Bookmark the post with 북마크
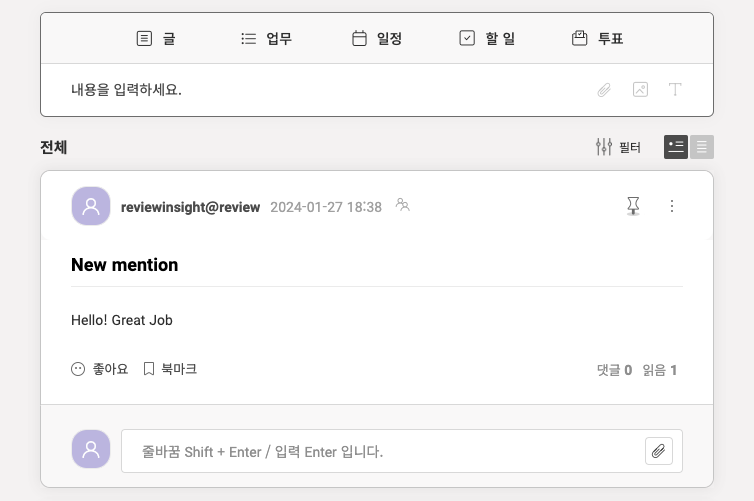The image size is (754, 501). point(170,369)
